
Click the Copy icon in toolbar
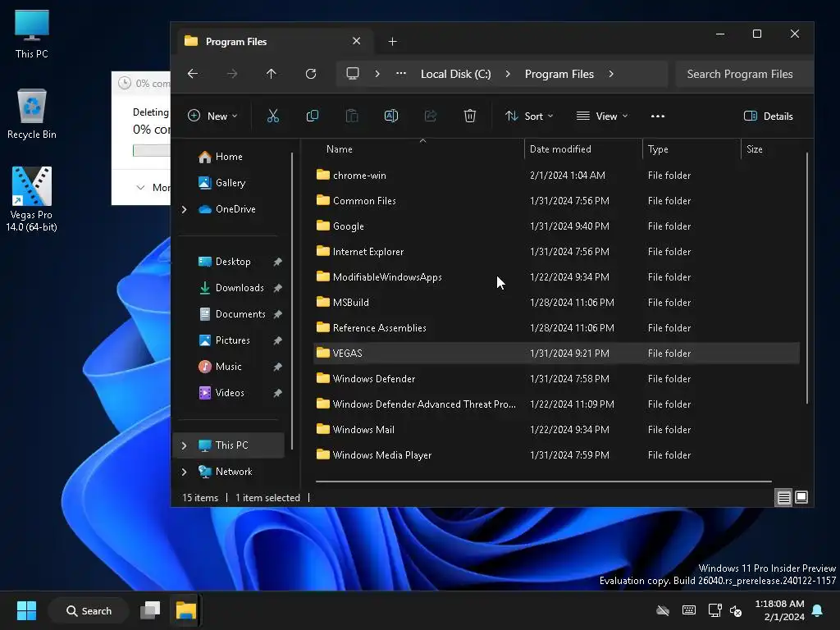(313, 116)
